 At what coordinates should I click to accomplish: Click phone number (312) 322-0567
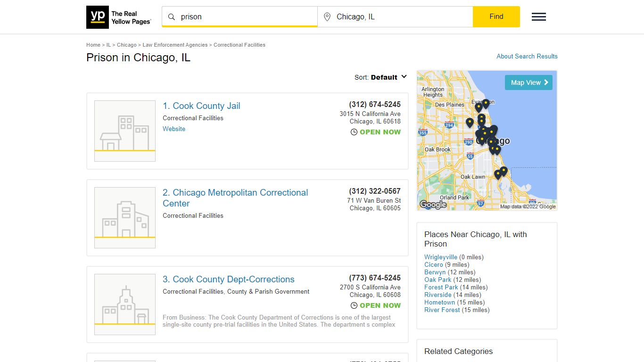point(375,191)
